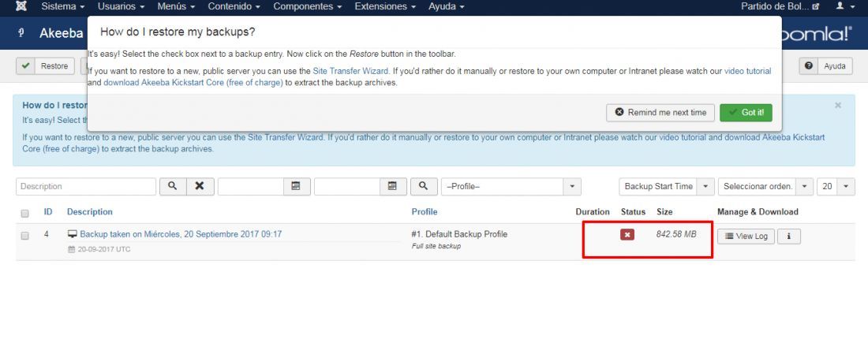Open the Menús menu
The height and width of the screenshot is (339, 868).
point(177,6)
